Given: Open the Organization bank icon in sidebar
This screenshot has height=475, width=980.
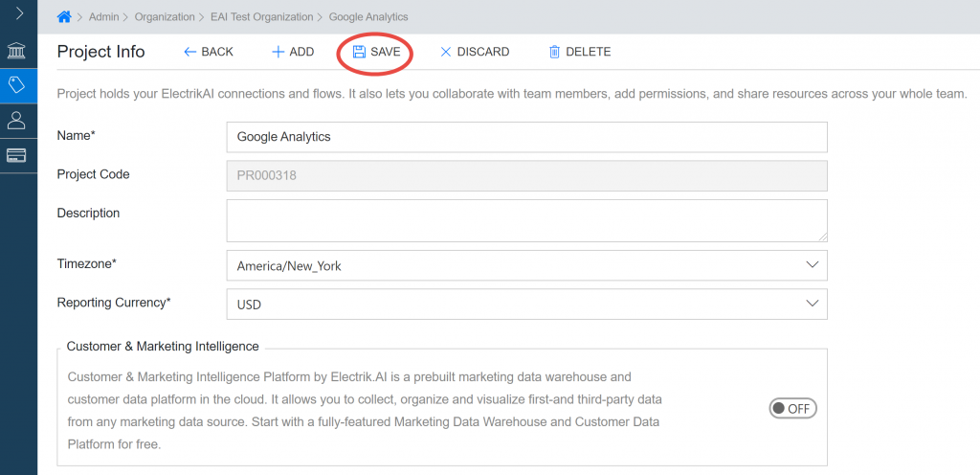Looking at the screenshot, I should coord(17,51).
